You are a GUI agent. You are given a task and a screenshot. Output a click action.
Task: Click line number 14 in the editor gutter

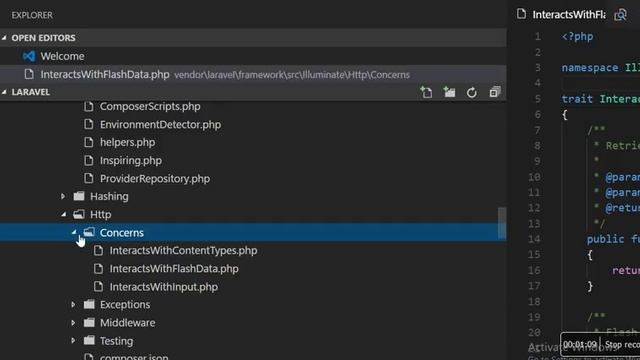click(x=534, y=239)
